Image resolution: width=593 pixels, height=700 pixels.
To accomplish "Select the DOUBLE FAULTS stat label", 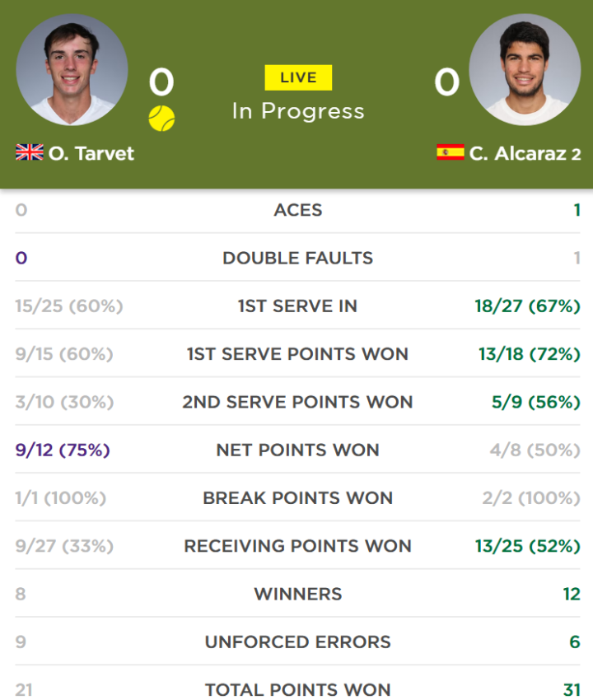I will point(298,258).
